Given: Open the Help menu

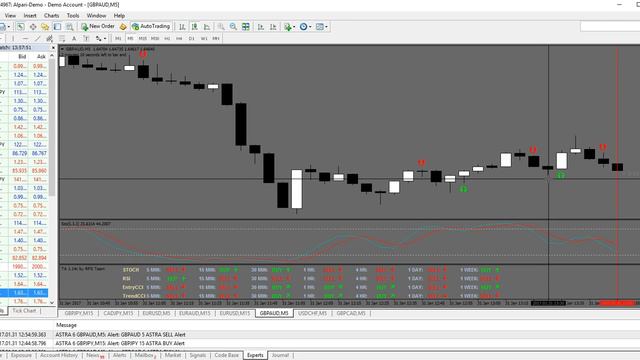Looking at the screenshot, I should click(x=119, y=16).
